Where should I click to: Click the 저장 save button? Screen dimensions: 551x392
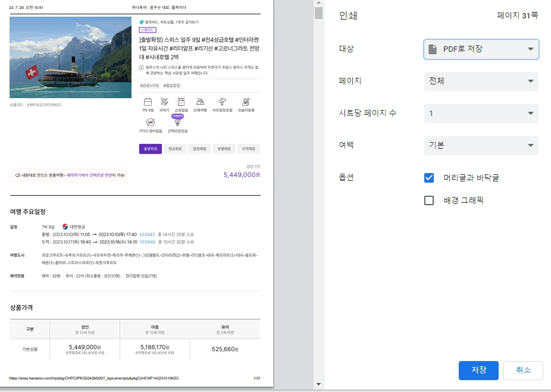478,370
